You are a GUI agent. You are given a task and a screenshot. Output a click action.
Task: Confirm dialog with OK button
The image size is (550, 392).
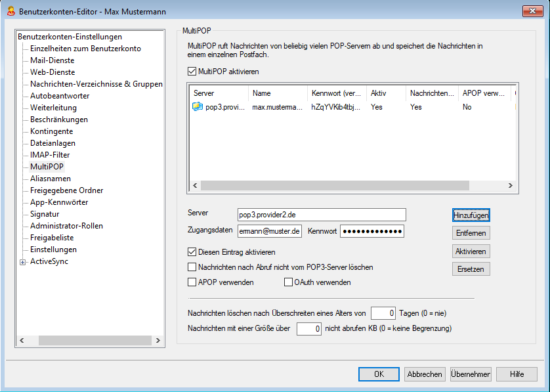[x=379, y=374]
